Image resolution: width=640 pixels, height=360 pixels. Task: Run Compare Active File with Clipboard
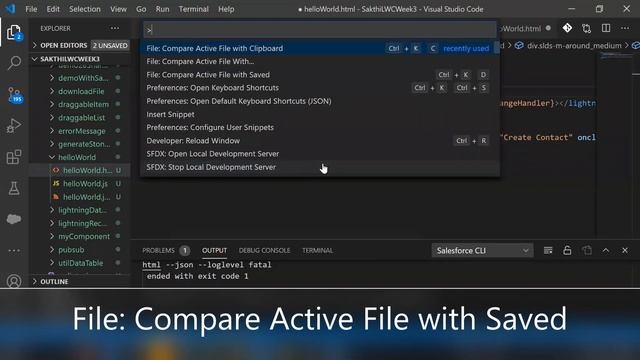click(x=320, y=48)
